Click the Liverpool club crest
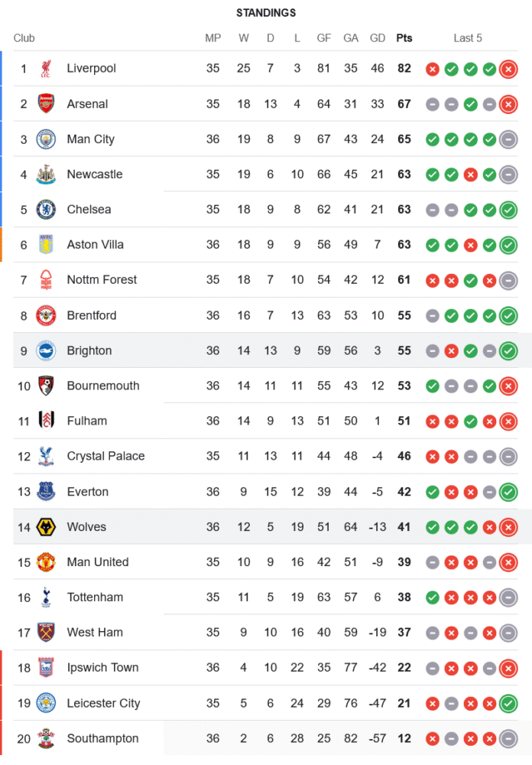This screenshot has width=532, height=765. pos(46,69)
